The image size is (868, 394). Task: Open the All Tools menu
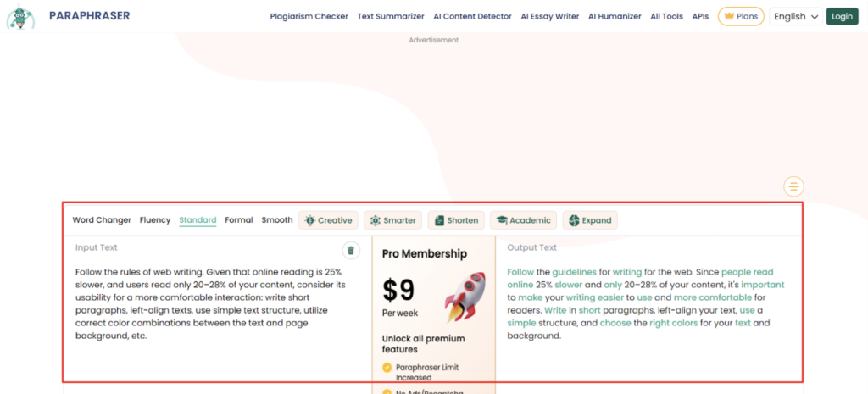(x=667, y=16)
